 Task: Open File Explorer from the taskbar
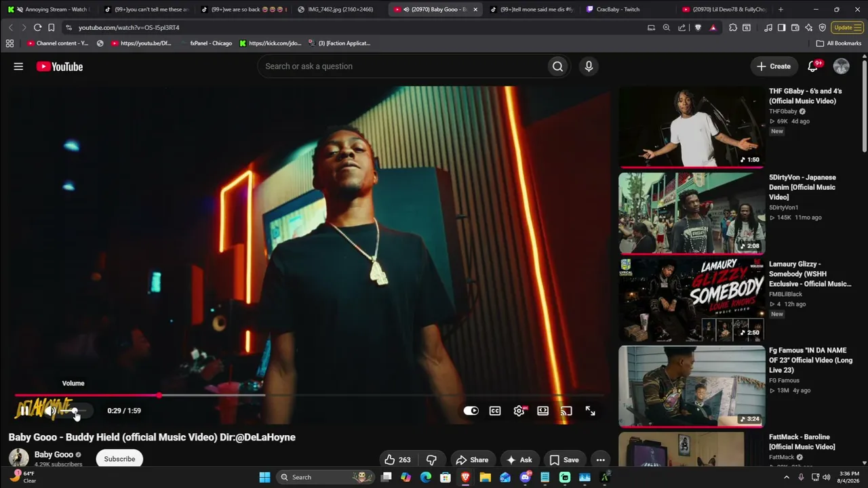click(485, 477)
